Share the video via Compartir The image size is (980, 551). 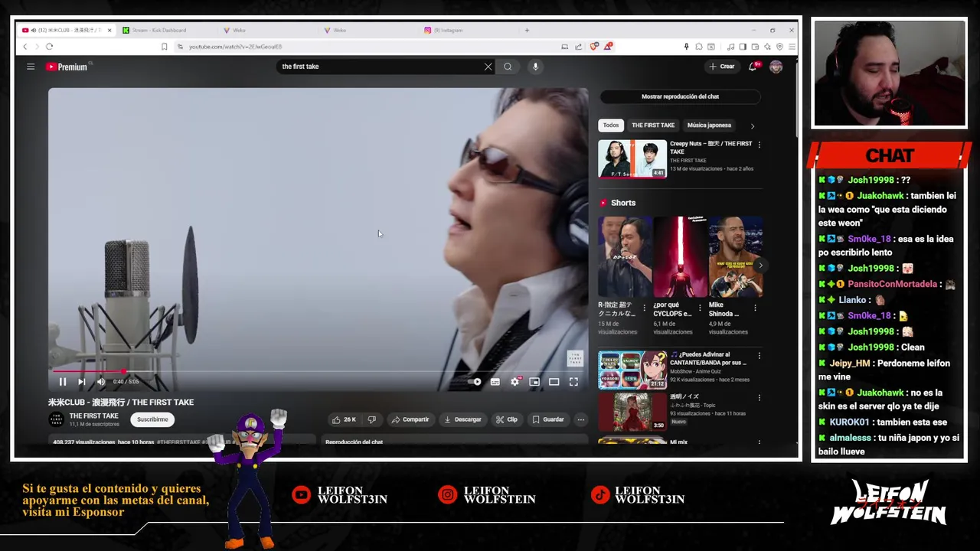click(410, 419)
